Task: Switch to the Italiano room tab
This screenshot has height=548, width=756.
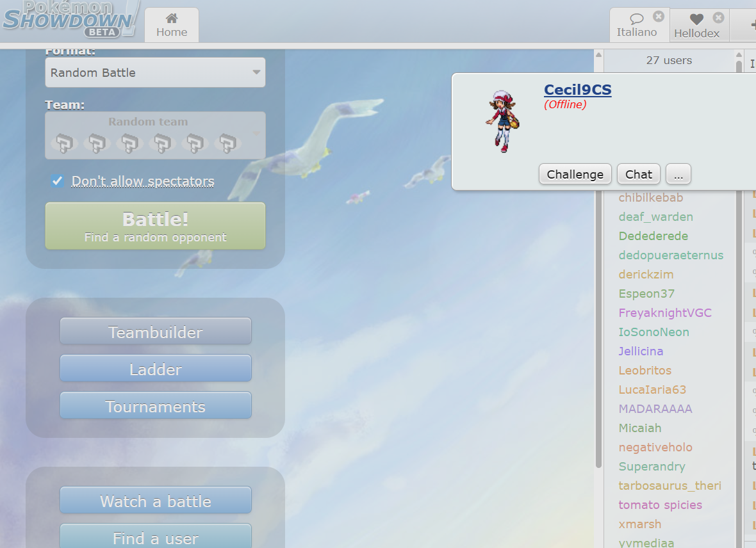Action: click(x=639, y=25)
